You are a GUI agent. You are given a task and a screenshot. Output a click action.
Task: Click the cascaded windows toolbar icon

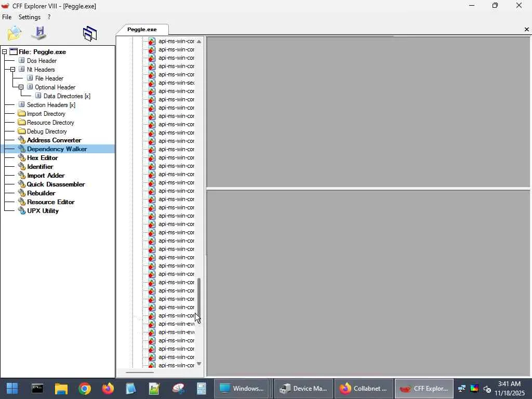pos(90,34)
